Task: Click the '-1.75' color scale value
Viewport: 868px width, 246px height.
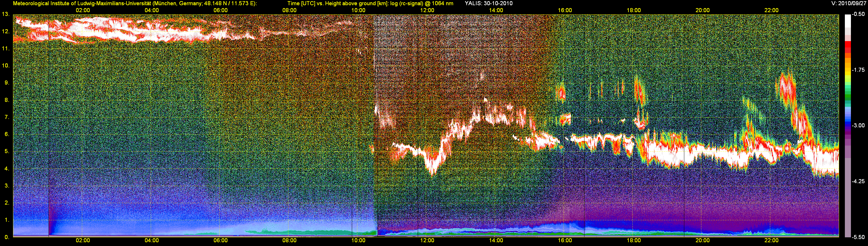Action: coord(858,70)
